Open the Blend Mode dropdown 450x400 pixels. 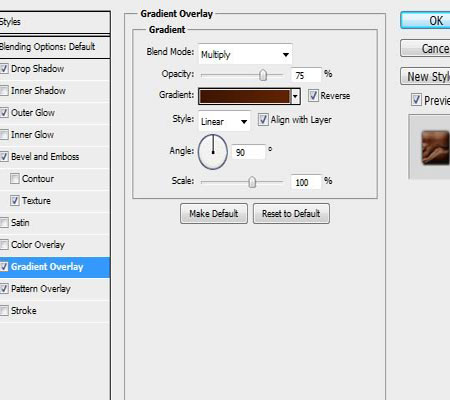[x=245, y=54]
